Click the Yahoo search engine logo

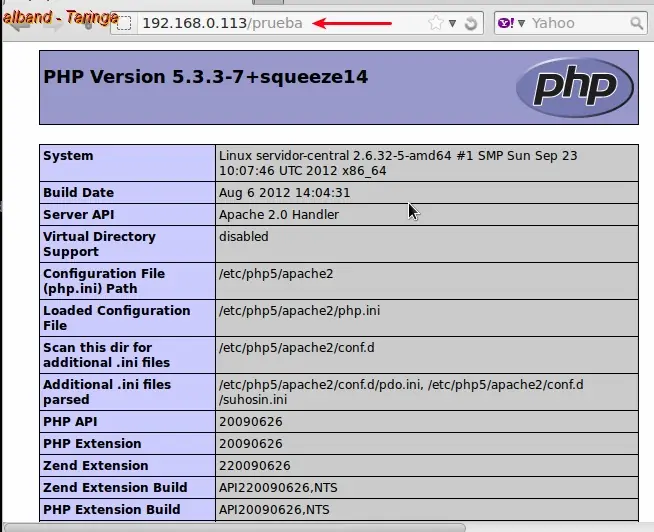pos(506,23)
